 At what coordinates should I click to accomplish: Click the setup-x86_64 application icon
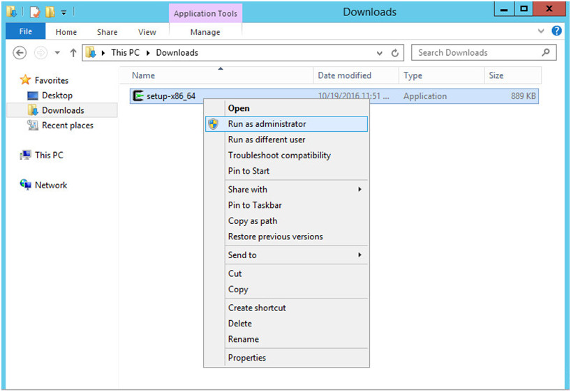138,96
